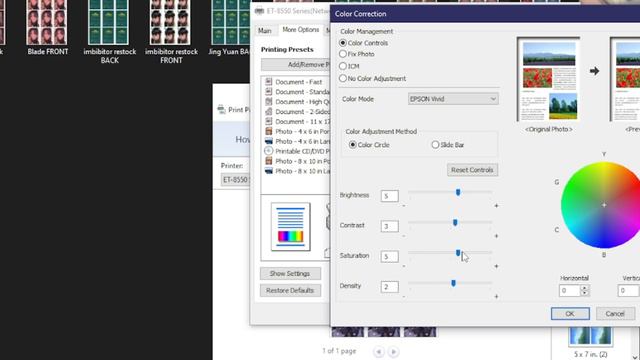Open the Main tab in printer properties
This screenshot has height=360, width=640.
tap(264, 31)
